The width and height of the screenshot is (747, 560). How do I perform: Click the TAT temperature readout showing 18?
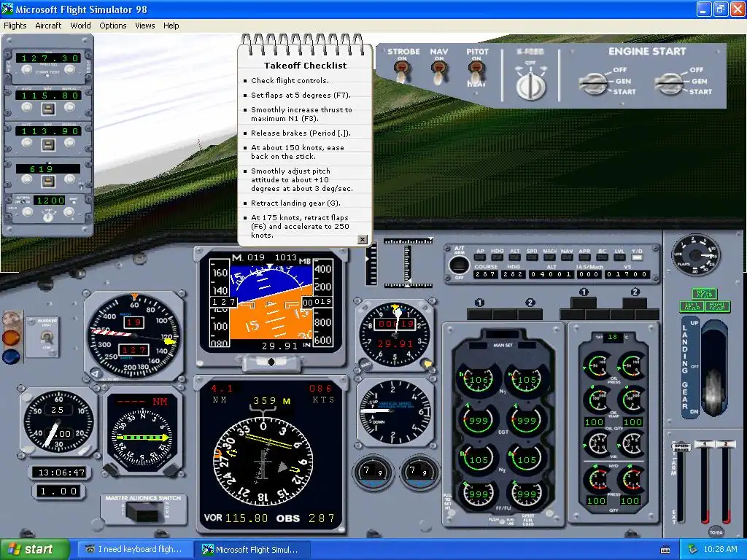tap(613, 337)
